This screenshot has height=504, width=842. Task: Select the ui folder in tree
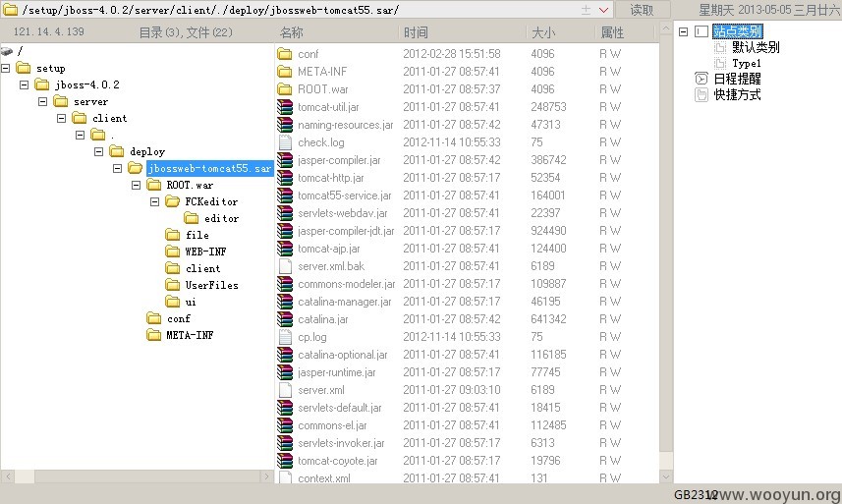(191, 302)
